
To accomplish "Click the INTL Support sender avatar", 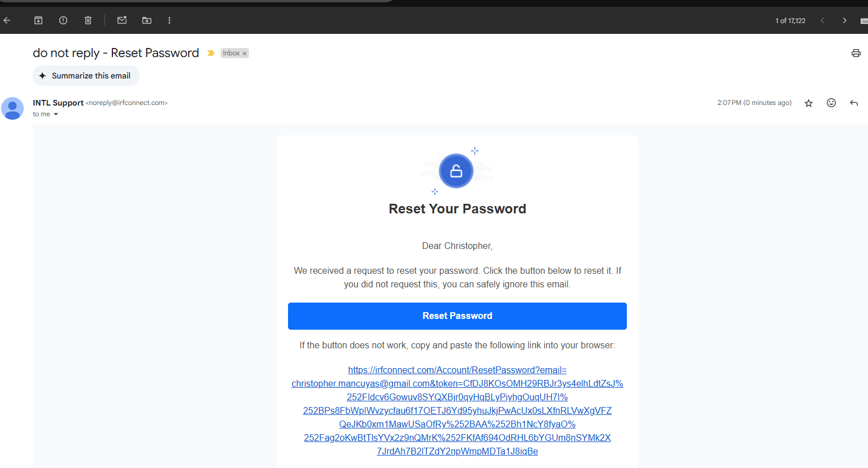I will pos(12,108).
